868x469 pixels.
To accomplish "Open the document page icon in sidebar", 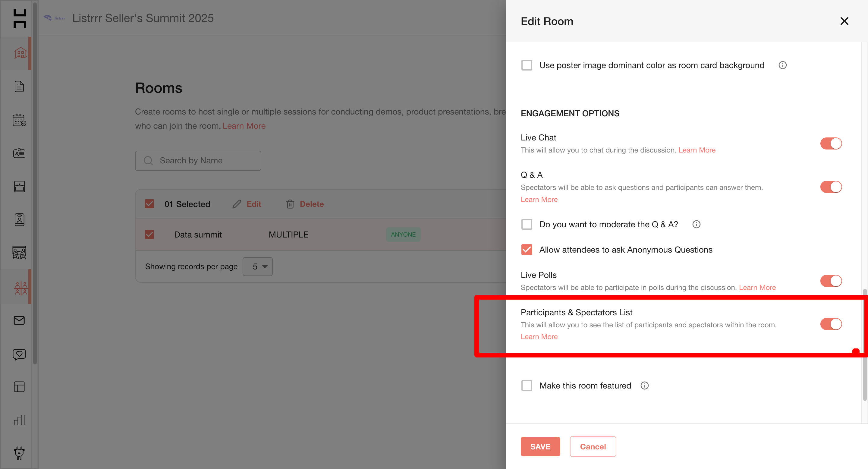I will click(19, 87).
